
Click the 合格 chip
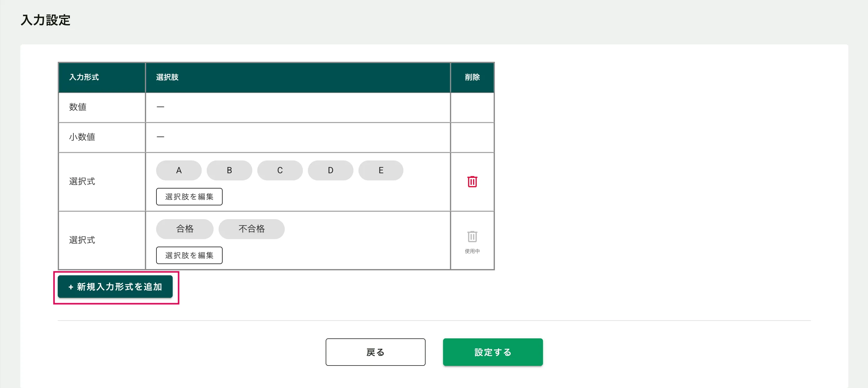coord(185,229)
